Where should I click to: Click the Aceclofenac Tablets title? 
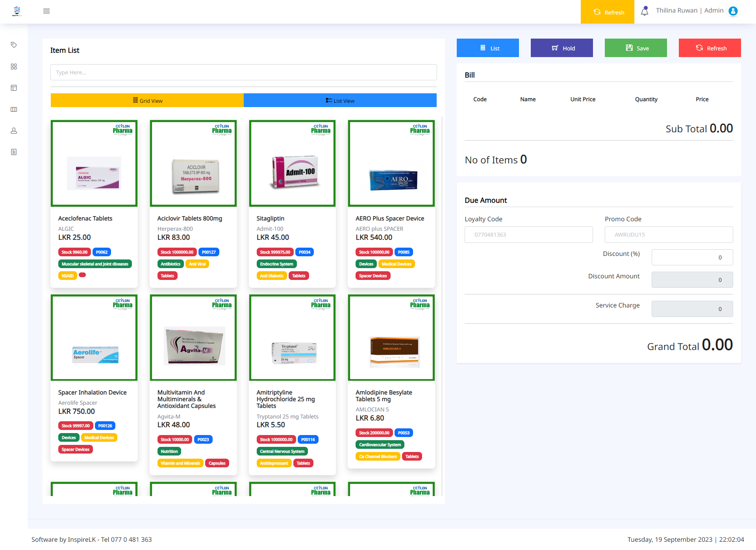click(x=85, y=219)
